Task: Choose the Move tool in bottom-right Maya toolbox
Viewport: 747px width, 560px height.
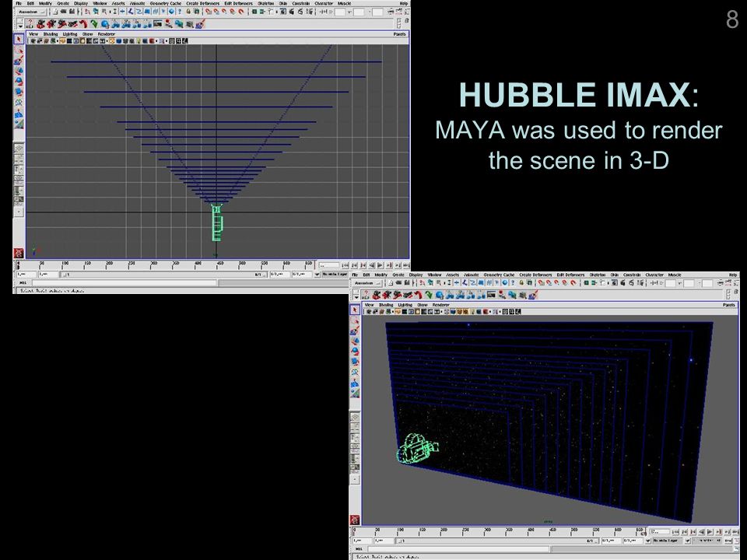Action: tap(355, 341)
